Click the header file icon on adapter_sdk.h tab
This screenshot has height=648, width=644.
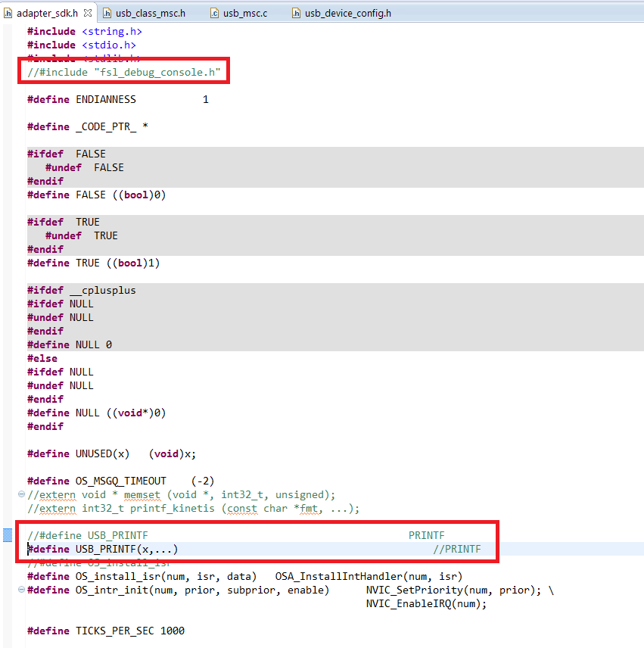[8, 13]
